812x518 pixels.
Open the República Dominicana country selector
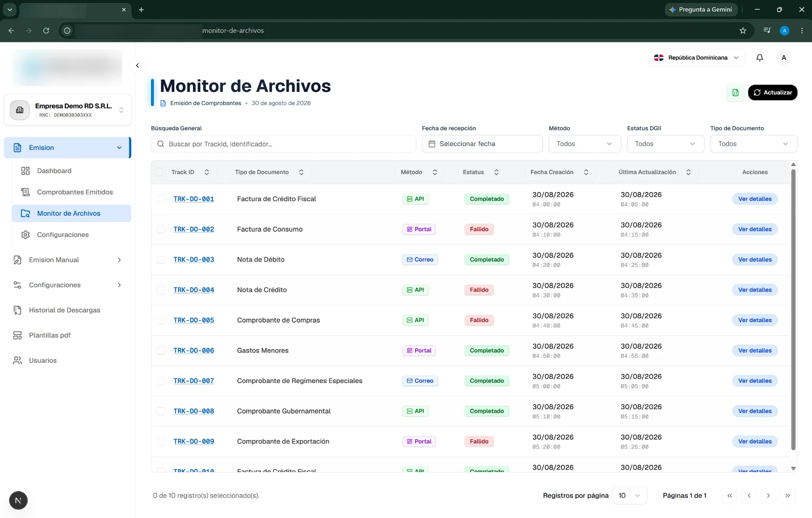point(696,58)
